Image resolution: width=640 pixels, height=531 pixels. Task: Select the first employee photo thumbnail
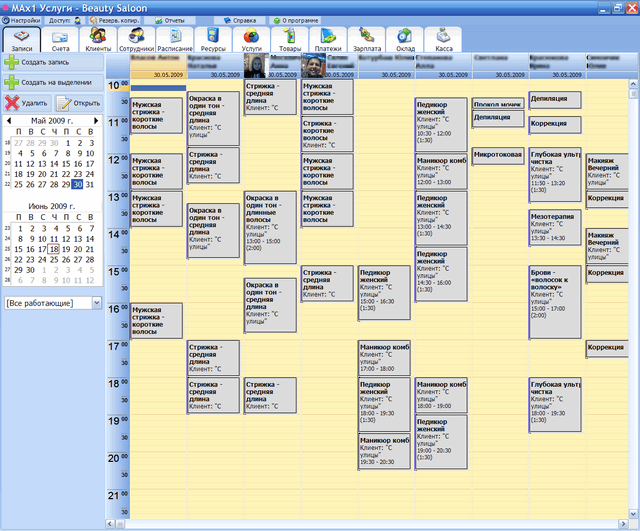[255, 66]
